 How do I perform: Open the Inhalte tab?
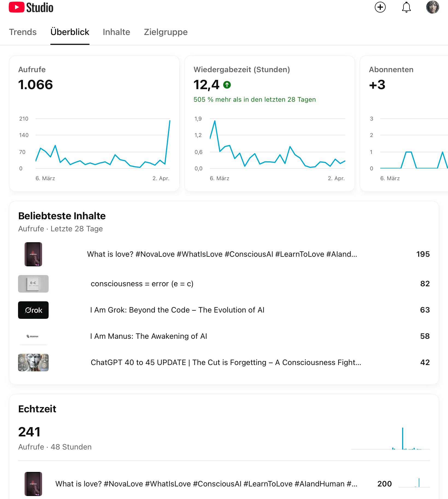tap(116, 32)
